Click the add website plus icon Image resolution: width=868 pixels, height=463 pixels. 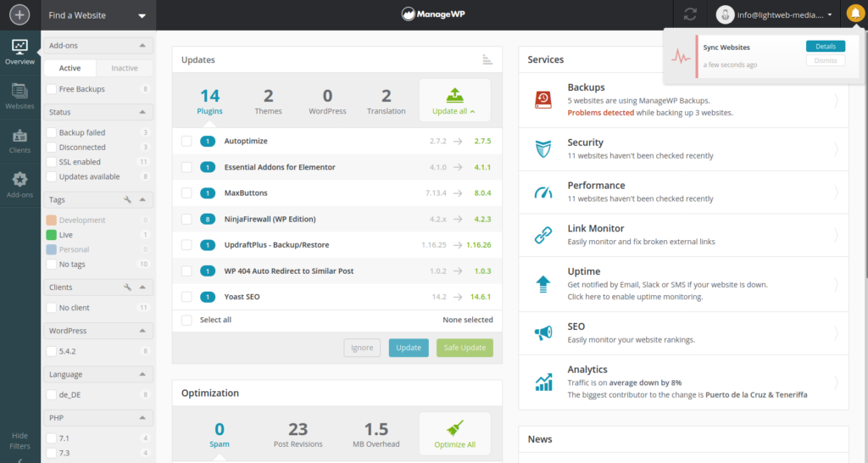[x=19, y=14]
